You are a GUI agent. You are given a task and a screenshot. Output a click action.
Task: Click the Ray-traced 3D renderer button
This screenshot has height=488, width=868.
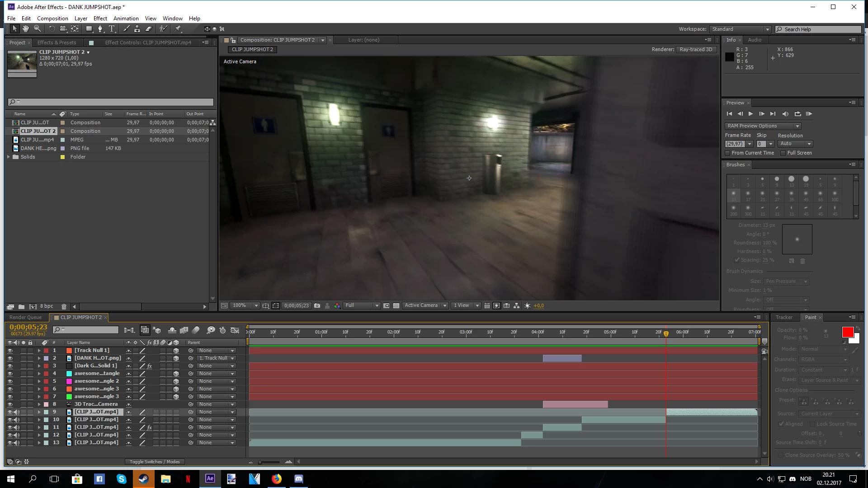[696, 50]
